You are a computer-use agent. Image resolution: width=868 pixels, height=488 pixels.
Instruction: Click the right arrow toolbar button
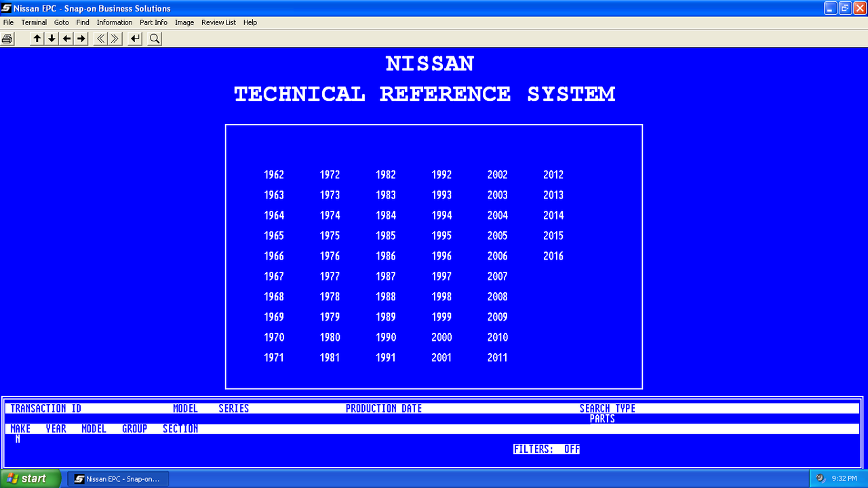pyautogui.click(x=81, y=39)
